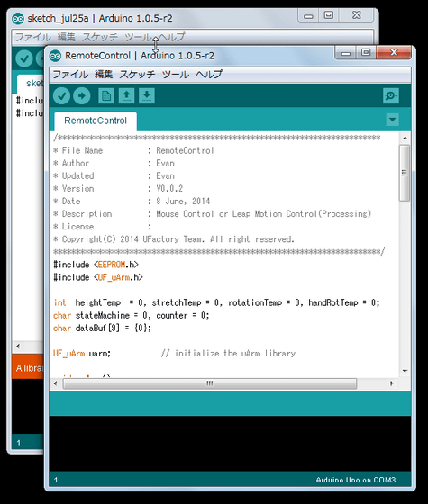This screenshot has height=504, width=428.
Task: Maximize the sketch_jul25a window
Action: 329,15
